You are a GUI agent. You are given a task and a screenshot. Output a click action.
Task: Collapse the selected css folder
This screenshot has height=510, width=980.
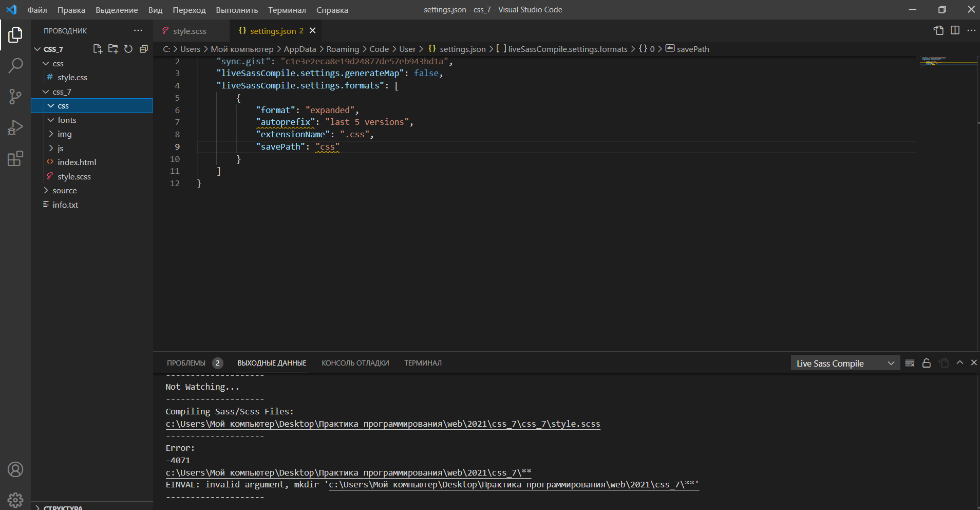pyautogui.click(x=51, y=105)
